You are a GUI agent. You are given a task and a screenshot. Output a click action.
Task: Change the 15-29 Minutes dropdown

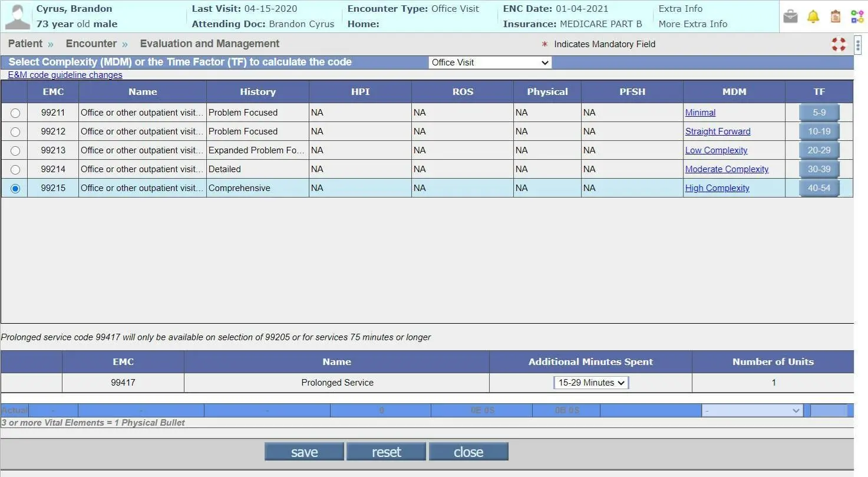(590, 382)
